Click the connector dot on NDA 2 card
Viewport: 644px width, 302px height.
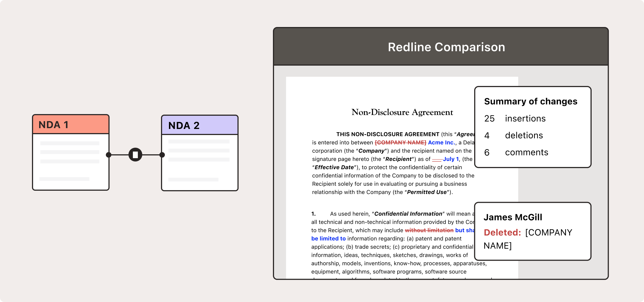(x=162, y=155)
